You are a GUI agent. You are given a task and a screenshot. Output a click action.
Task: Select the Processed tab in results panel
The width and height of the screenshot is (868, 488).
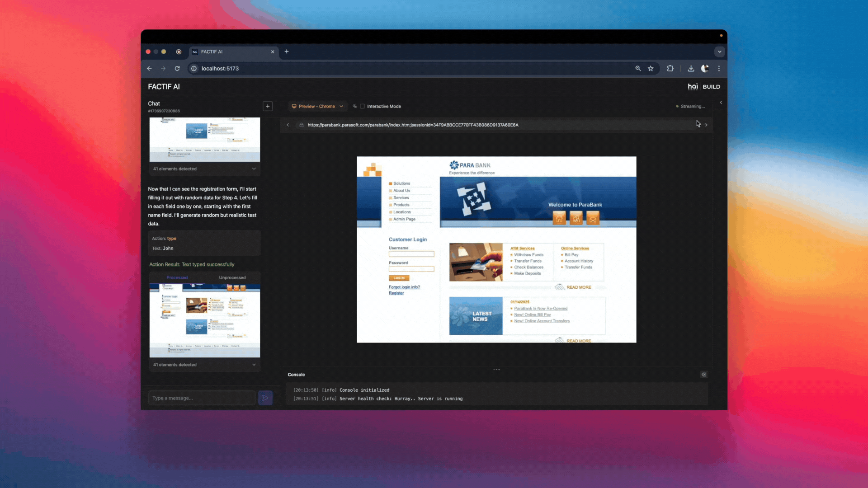(x=177, y=277)
